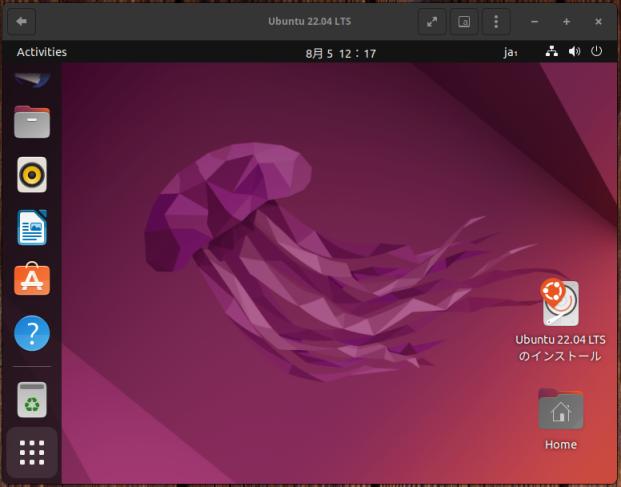The width and height of the screenshot is (621, 487).
Task: Close the Ubuntu 22.04 LTS window
Action: pos(598,21)
